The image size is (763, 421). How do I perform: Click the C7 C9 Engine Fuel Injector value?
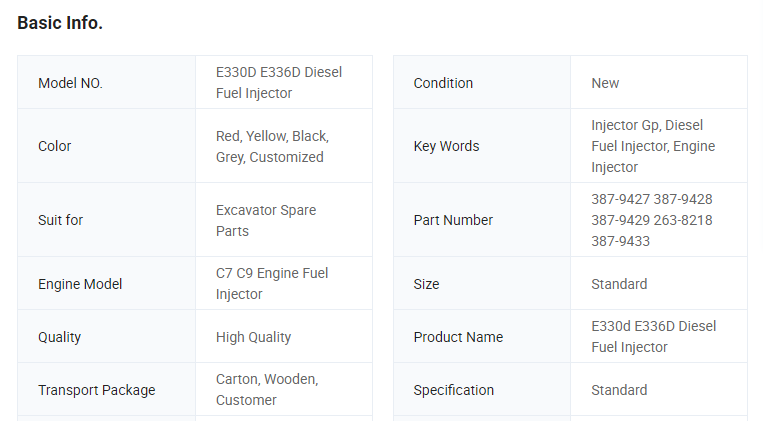[272, 284]
